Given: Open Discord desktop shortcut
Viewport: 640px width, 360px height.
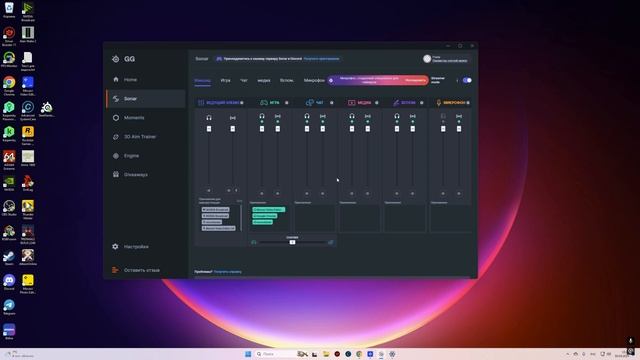Looking at the screenshot, I should pos(9,282).
